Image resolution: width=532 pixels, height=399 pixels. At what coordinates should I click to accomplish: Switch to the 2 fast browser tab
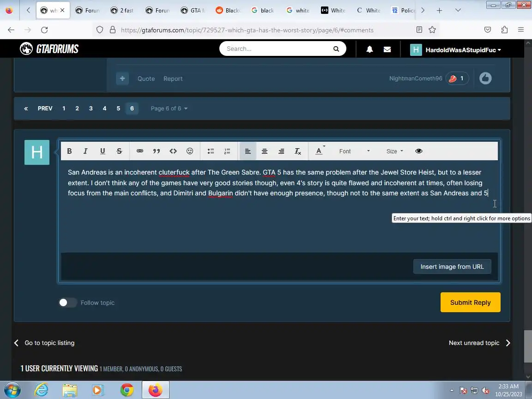122,11
